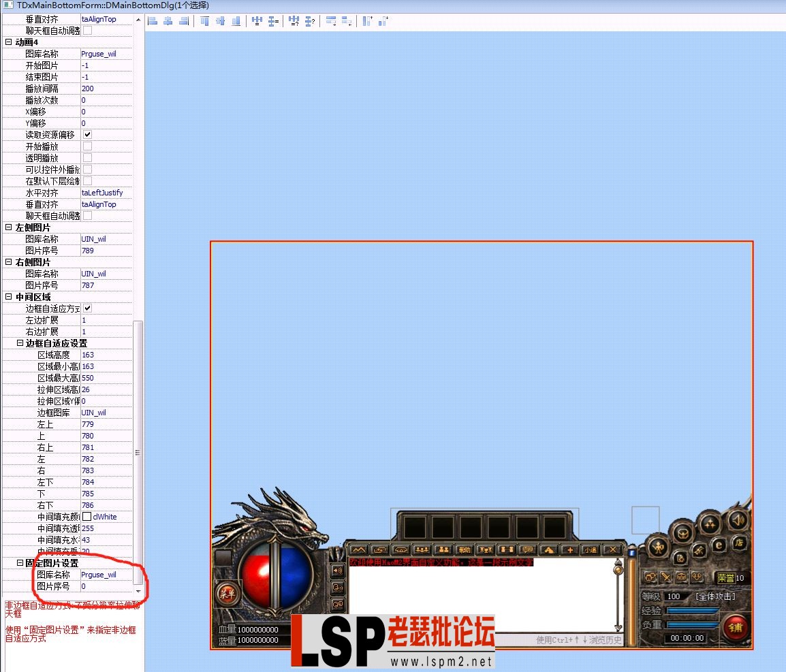
Task: Click the red 铺 stall button
Action: click(x=736, y=627)
